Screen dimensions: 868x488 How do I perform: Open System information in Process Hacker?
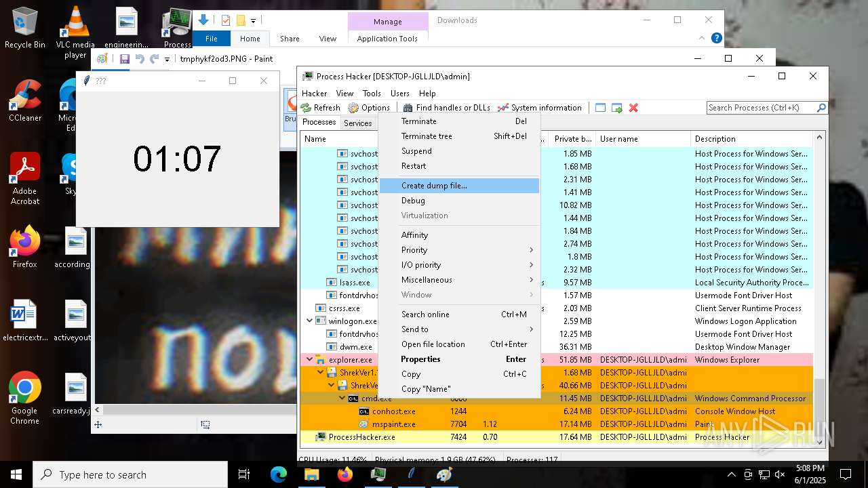click(x=540, y=108)
